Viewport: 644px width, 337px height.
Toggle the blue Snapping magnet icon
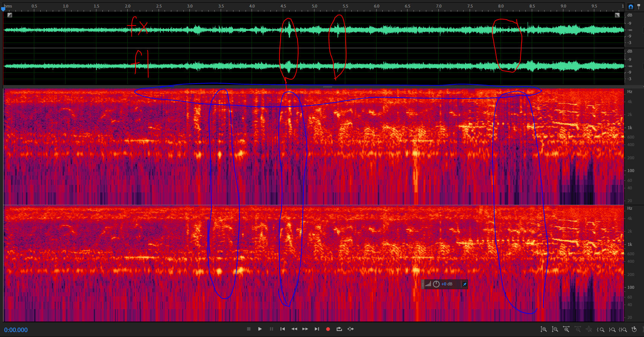[631, 6]
